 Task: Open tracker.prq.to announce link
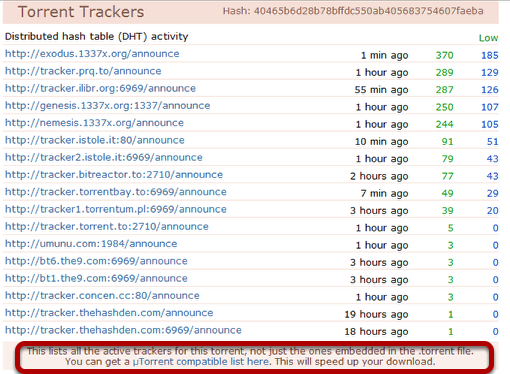click(83, 71)
